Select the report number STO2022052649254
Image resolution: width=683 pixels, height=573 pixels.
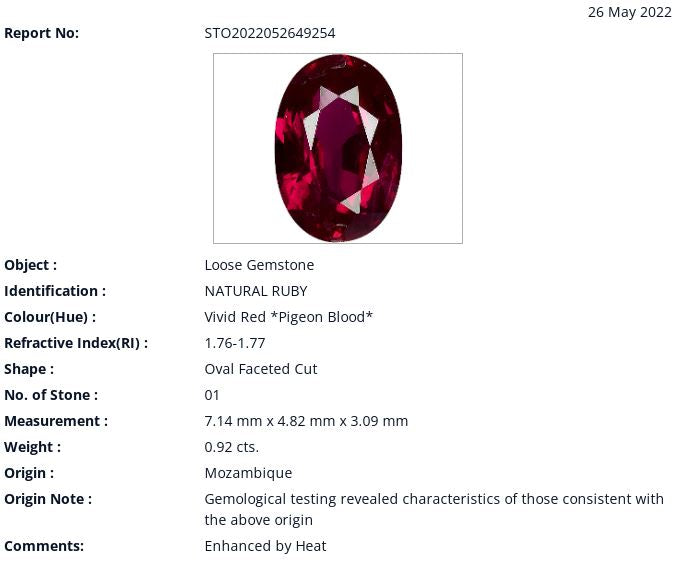(x=270, y=33)
